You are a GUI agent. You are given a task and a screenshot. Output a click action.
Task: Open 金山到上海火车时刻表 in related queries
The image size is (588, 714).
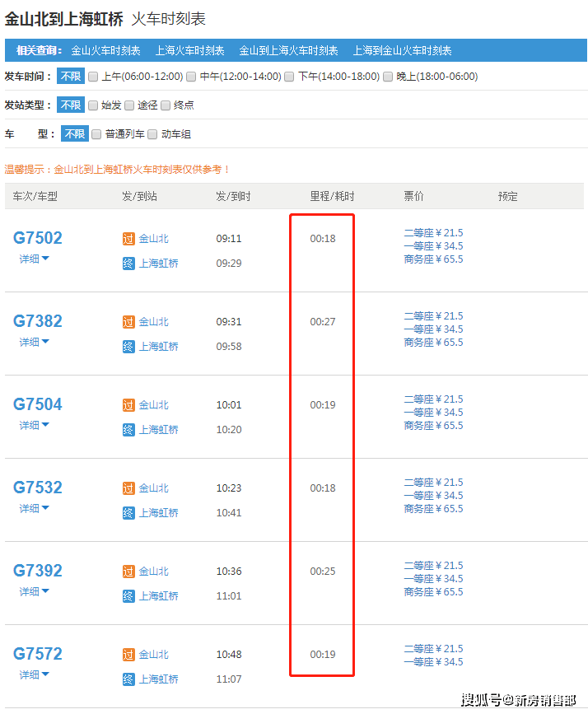[289, 50]
